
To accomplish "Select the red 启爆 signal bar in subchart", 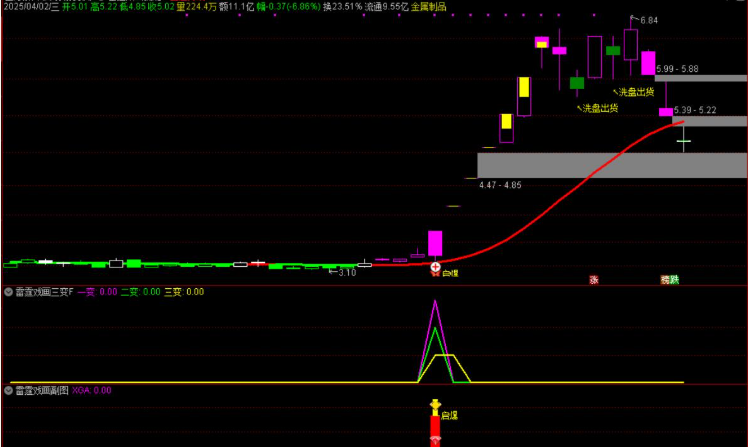I will pyautogui.click(x=435, y=428).
